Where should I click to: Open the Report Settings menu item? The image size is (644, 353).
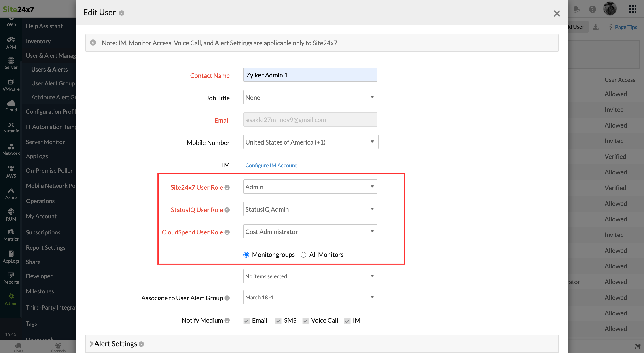tap(45, 247)
